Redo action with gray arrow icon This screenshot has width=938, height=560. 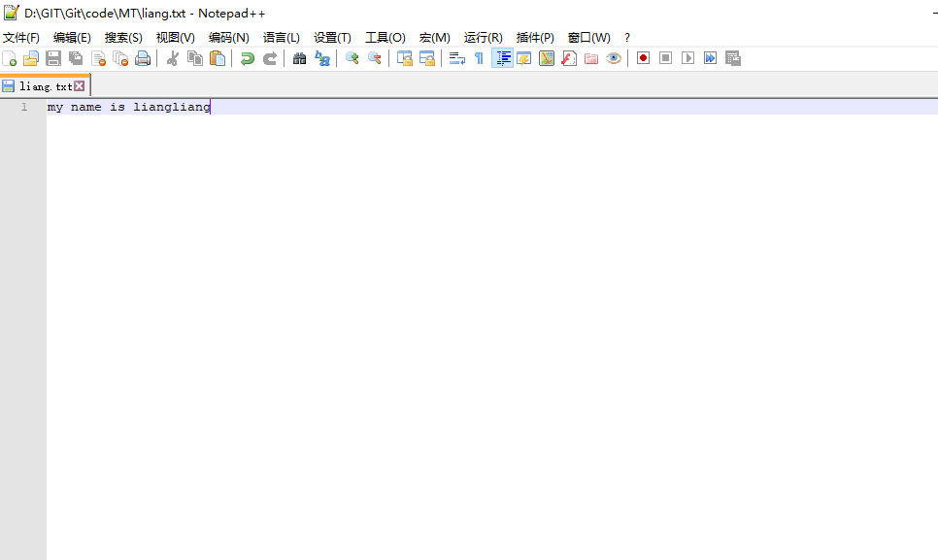pyautogui.click(x=270, y=58)
